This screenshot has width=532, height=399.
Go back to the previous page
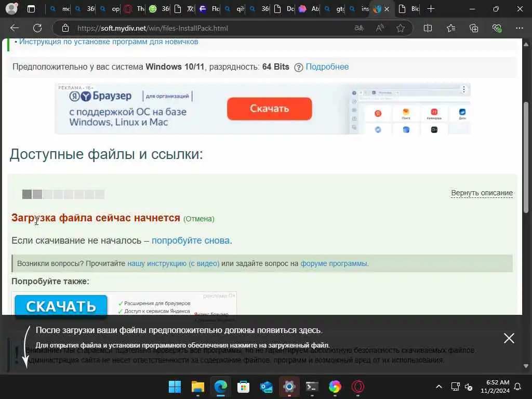point(14,28)
